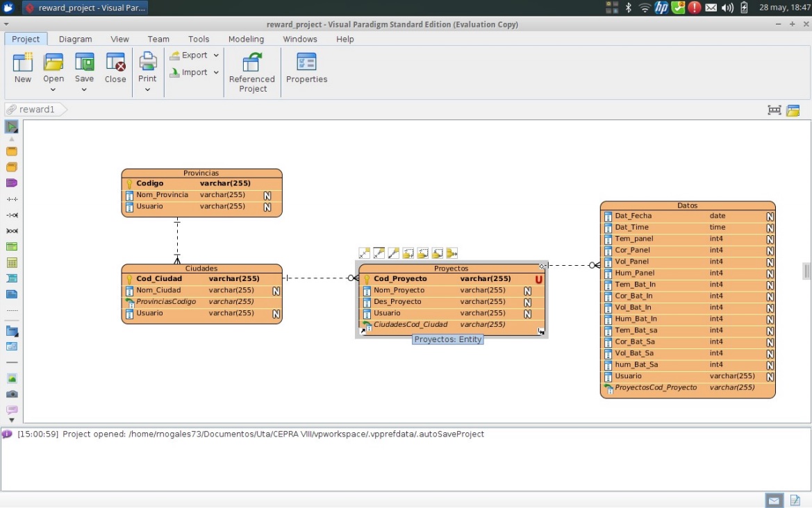The width and height of the screenshot is (812, 508).
Task: Expand the Export dropdown arrow
Action: point(215,55)
